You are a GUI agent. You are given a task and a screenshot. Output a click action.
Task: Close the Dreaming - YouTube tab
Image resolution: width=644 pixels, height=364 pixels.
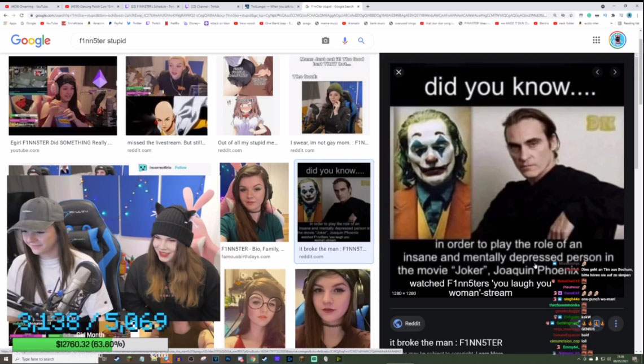(x=58, y=7)
